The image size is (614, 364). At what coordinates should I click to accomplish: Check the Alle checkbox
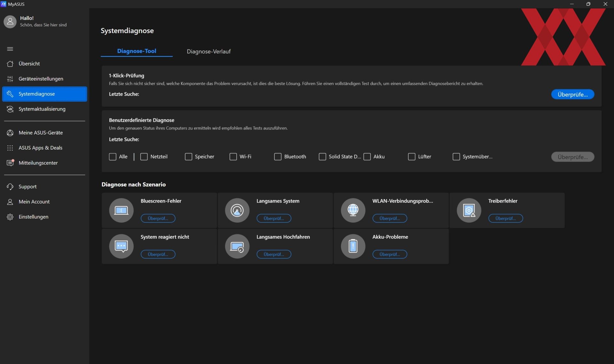[113, 157]
